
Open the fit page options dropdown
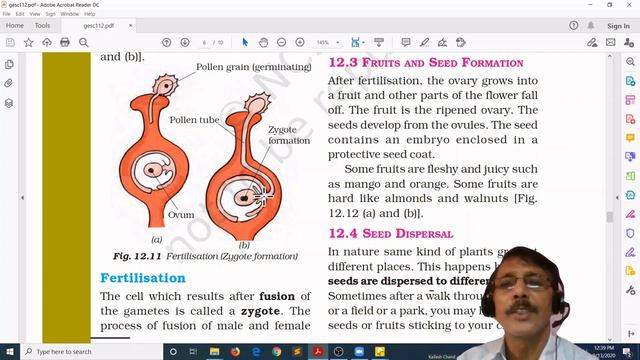(363, 42)
